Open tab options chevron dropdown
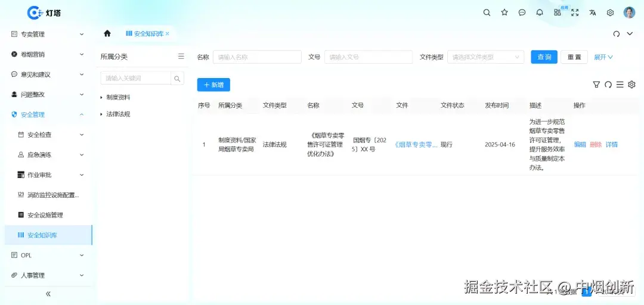644x305 pixels. click(x=630, y=34)
